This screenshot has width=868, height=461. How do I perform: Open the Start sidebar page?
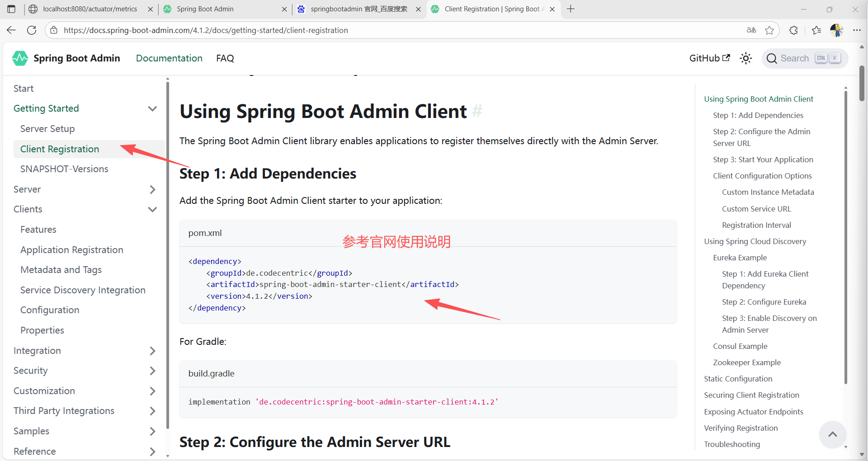pyautogui.click(x=24, y=89)
